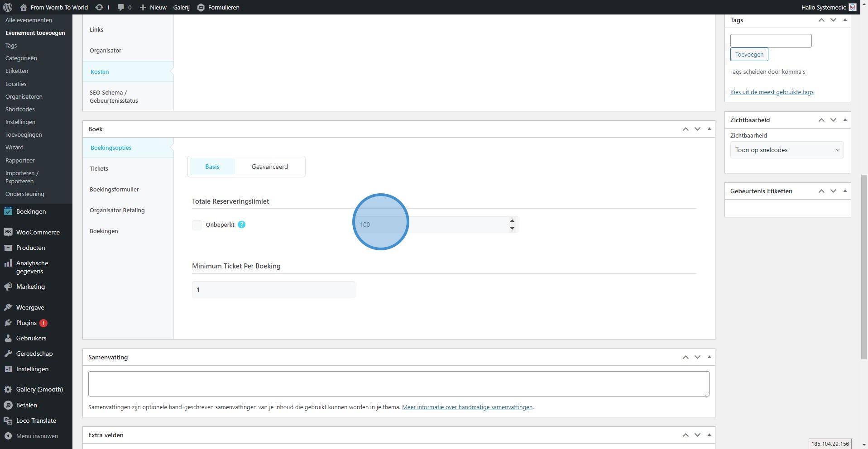The width and height of the screenshot is (868, 449).
Task: Open WooCommerce from the sidebar
Action: point(38,232)
